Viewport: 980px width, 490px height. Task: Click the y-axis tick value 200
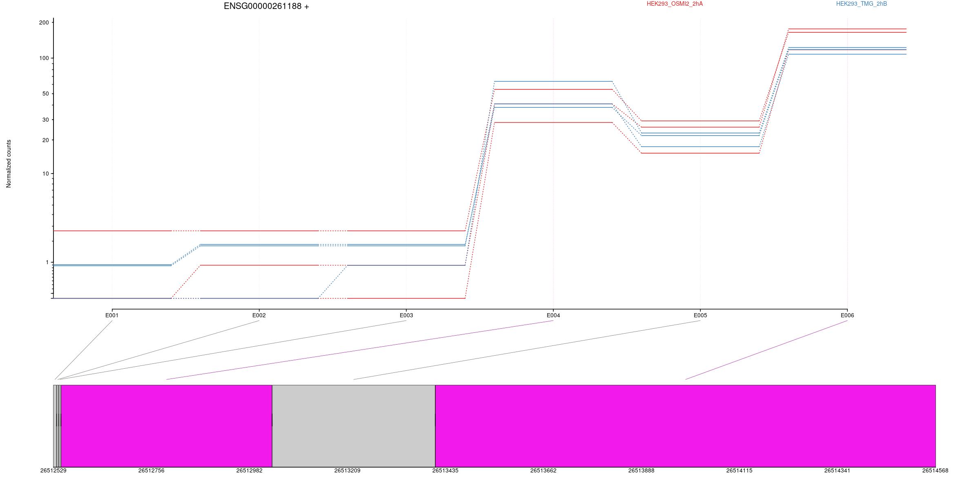pyautogui.click(x=44, y=22)
